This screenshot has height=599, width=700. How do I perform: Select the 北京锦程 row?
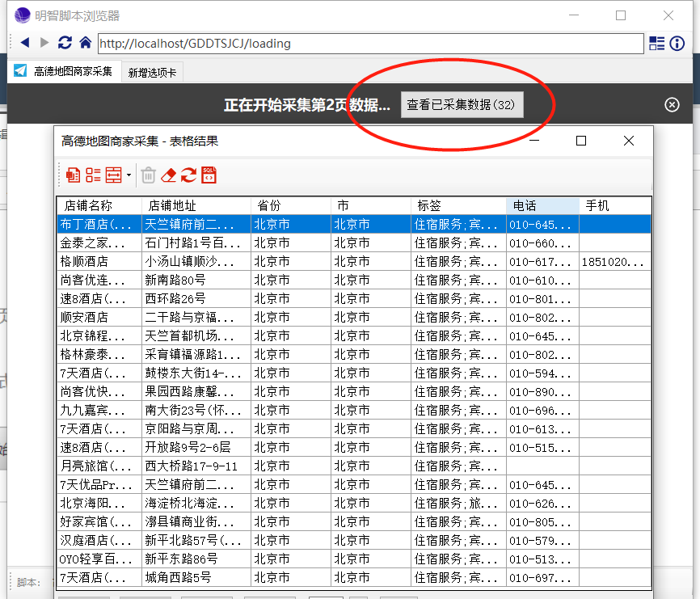[354, 335]
